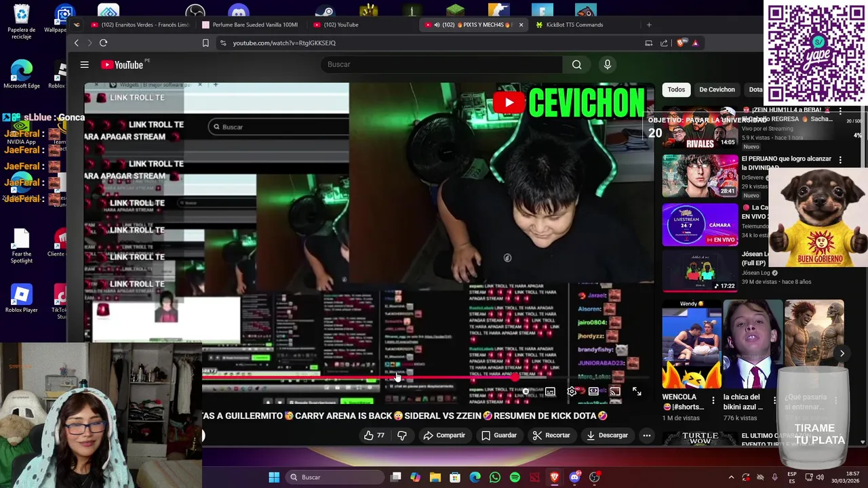This screenshot has height=488, width=868.
Task: Open WhatsApp from the taskbar
Action: [x=495, y=477]
